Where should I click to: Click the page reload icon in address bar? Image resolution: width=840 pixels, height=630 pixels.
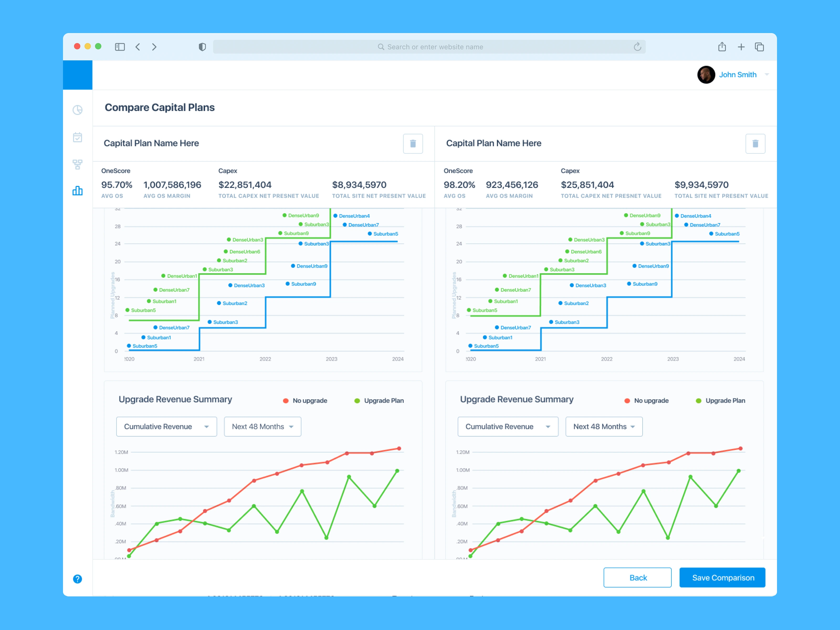[x=637, y=47]
